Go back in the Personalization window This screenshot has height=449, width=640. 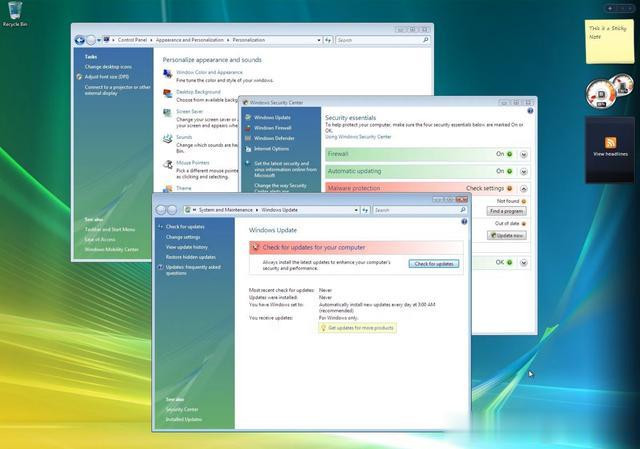pyautogui.click(x=80, y=40)
